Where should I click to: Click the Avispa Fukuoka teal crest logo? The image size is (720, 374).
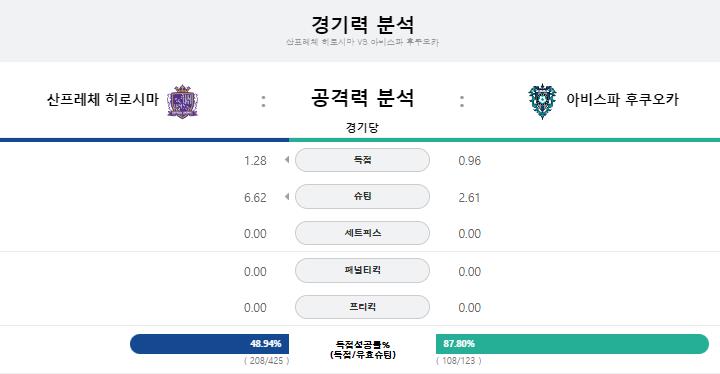pyautogui.click(x=542, y=101)
